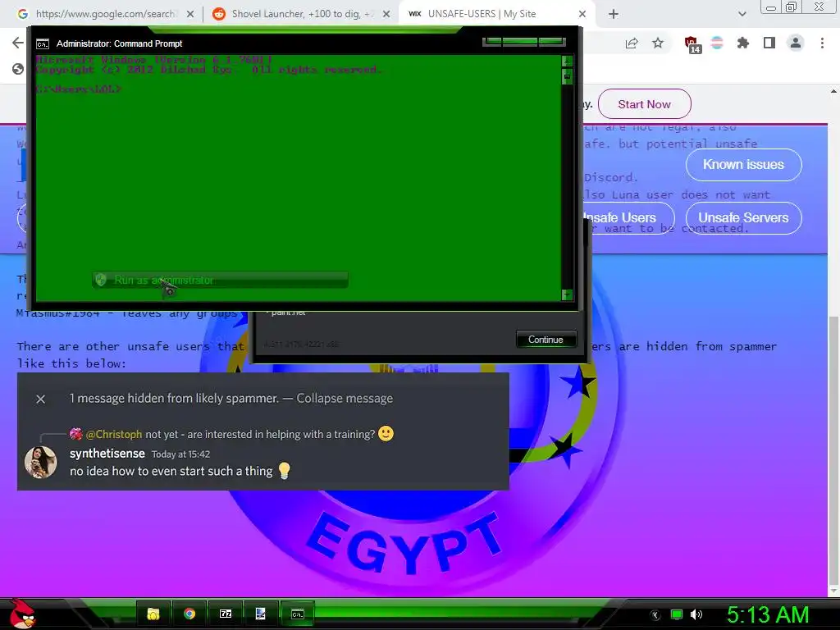This screenshot has height=630, width=840.
Task: Open the network status tray icon
Action: pyautogui.click(x=677, y=614)
